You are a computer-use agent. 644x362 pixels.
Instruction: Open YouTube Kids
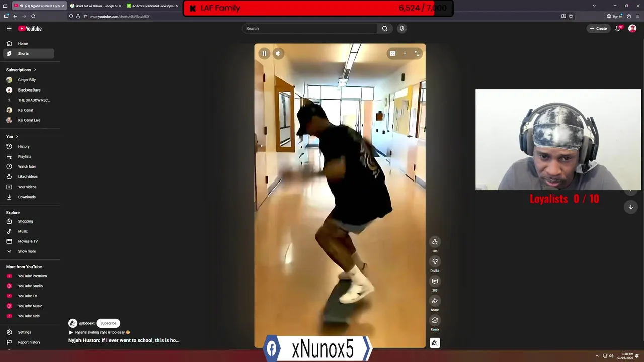[29, 316]
